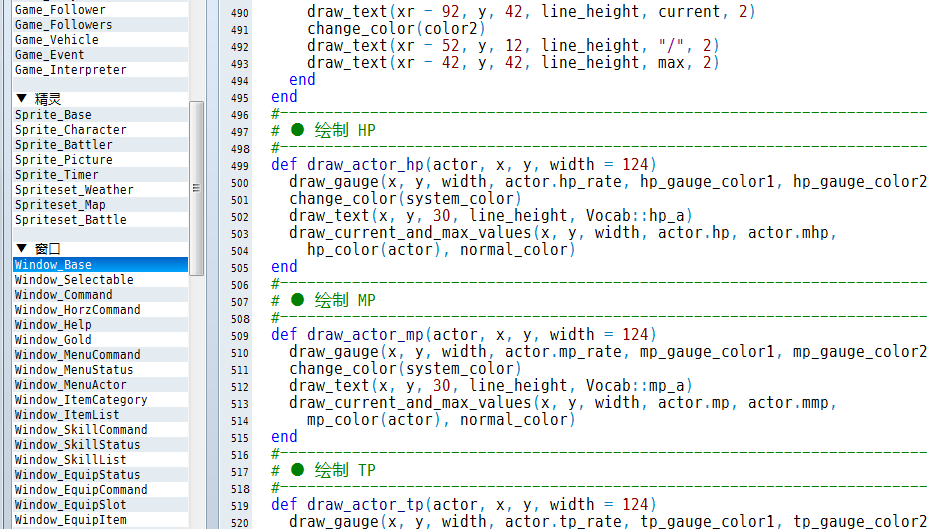This screenshot has width=927, height=529.
Task: Select Window_MenuCommand script
Action: pos(101,355)
